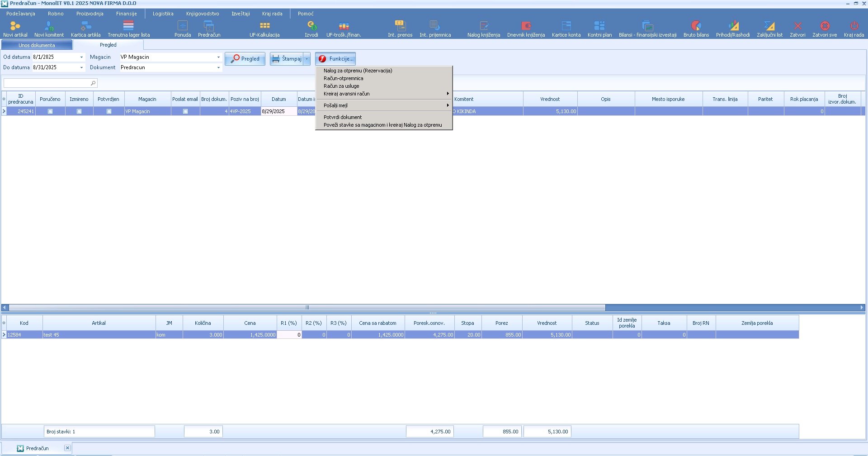Open the Robno menu
Image resolution: width=868 pixels, height=456 pixels.
[x=56, y=14]
